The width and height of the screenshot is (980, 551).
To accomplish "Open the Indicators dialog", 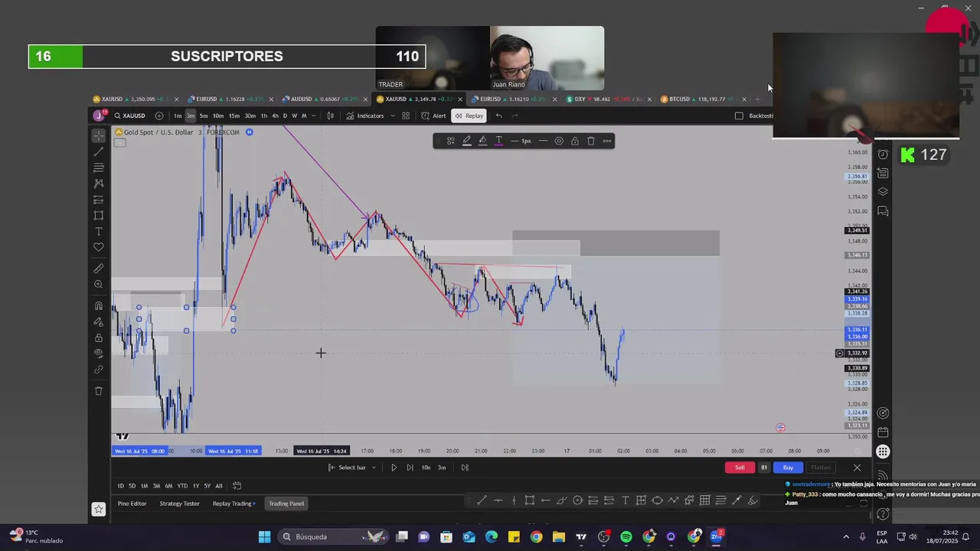I will click(364, 116).
